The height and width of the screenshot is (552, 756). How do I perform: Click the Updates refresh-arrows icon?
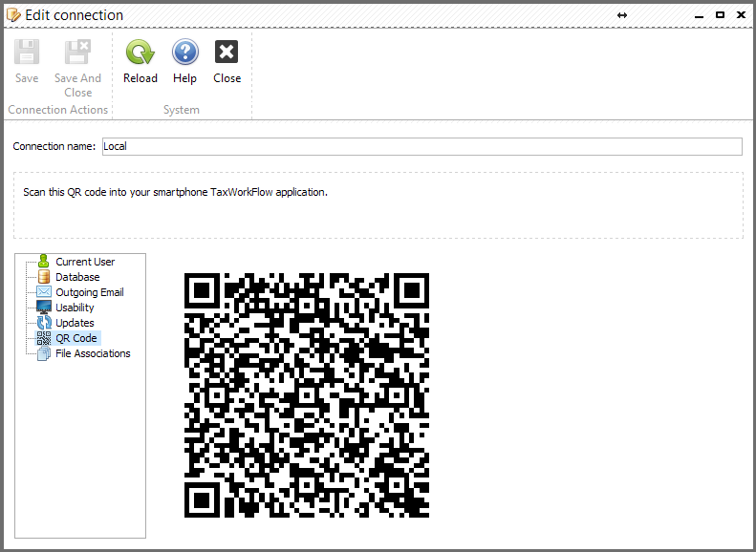click(x=44, y=323)
